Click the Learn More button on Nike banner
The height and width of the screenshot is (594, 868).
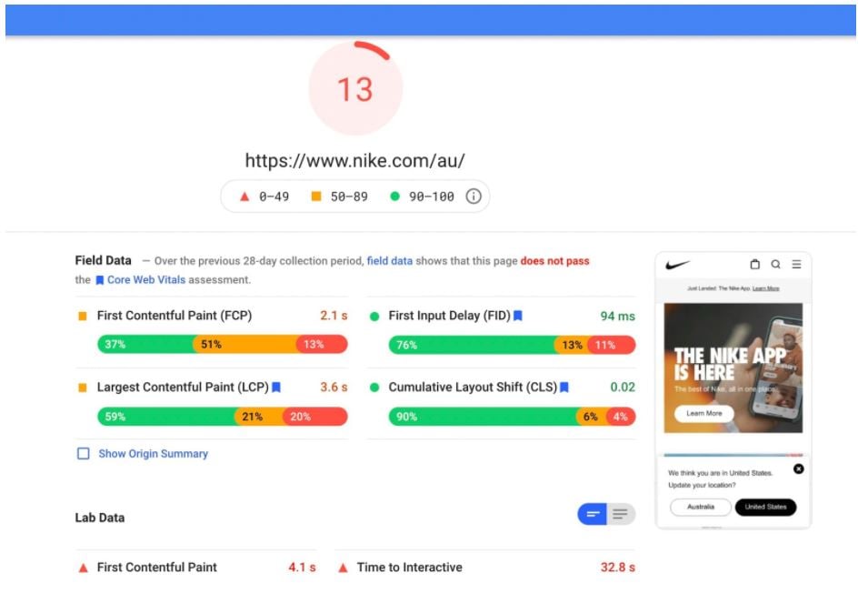704,413
